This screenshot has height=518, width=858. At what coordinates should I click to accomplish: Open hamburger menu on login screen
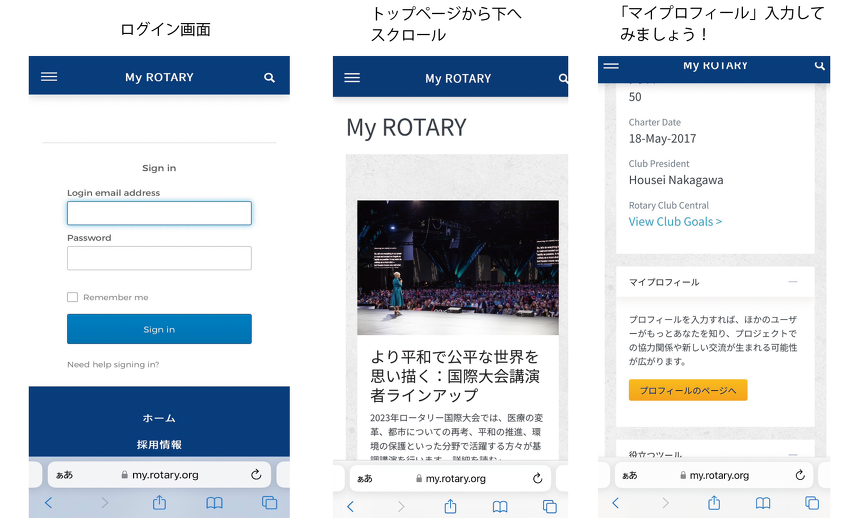[x=49, y=77]
